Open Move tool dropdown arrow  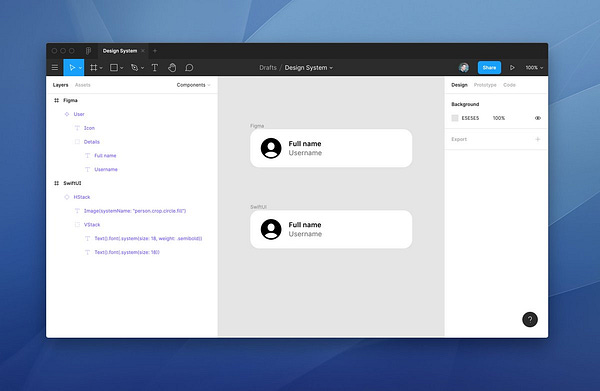pyautogui.click(x=80, y=68)
